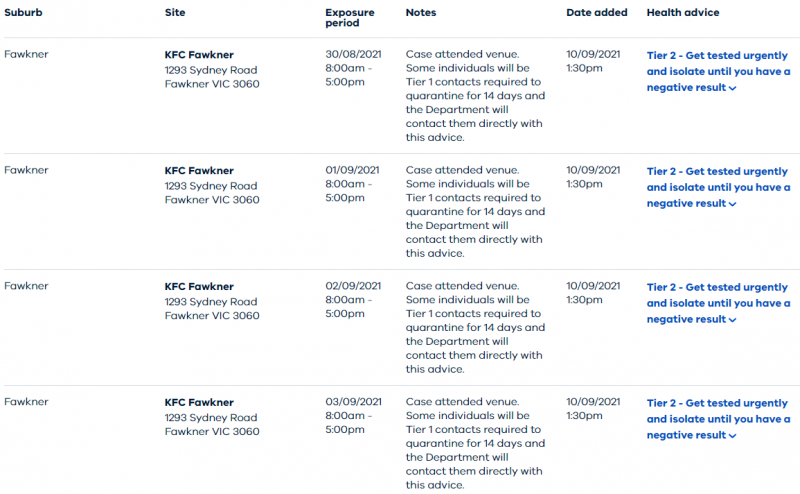Expand Tier 2 advice chevron for 01/09/2021 row
This screenshot has height=494, width=800.
point(733,204)
